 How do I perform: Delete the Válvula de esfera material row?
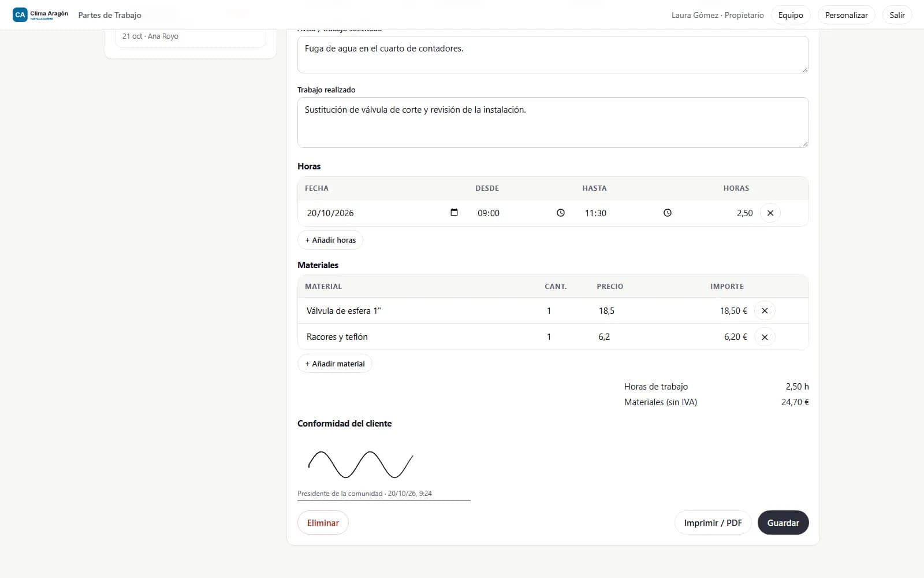coord(765,311)
